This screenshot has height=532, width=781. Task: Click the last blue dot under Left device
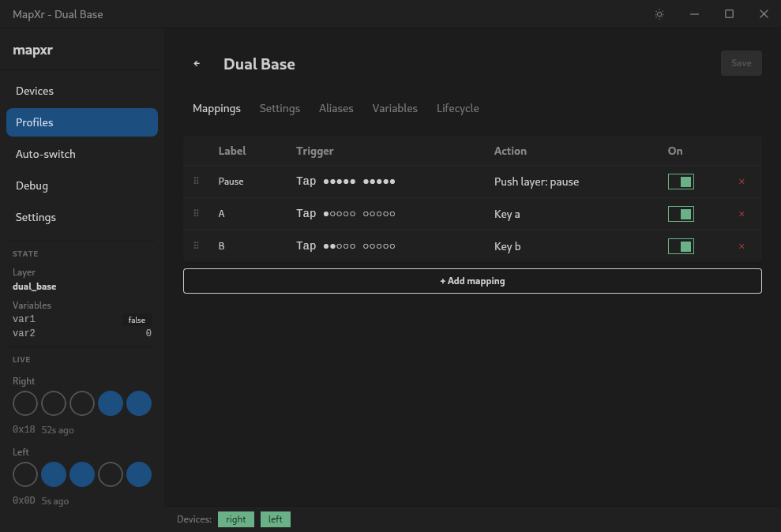[139, 474]
